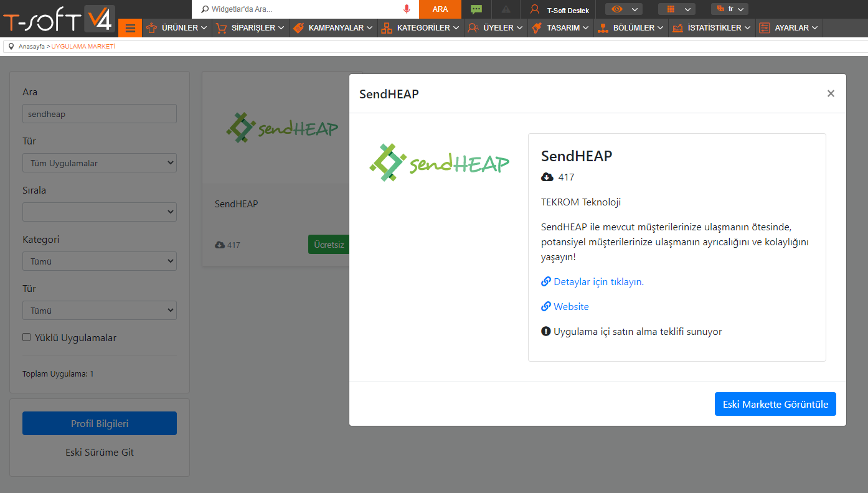Image resolution: width=868 pixels, height=493 pixels.
Task: Open the KATEGORİLER menu
Action: click(x=421, y=28)
